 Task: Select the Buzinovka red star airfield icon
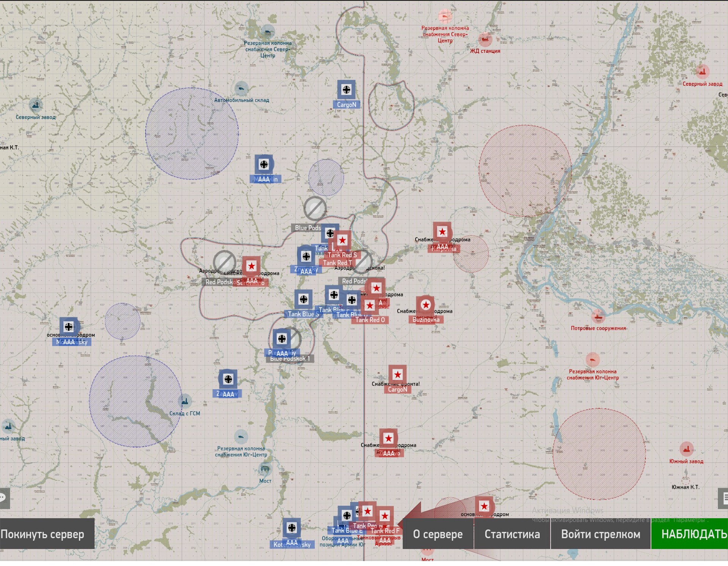click(425, 305)
